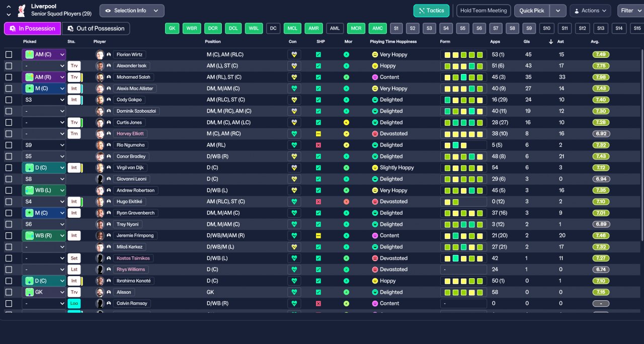Click Alexis Mac Allister's contract heart icon
644x344 pixels.
[x=294, y=89]
